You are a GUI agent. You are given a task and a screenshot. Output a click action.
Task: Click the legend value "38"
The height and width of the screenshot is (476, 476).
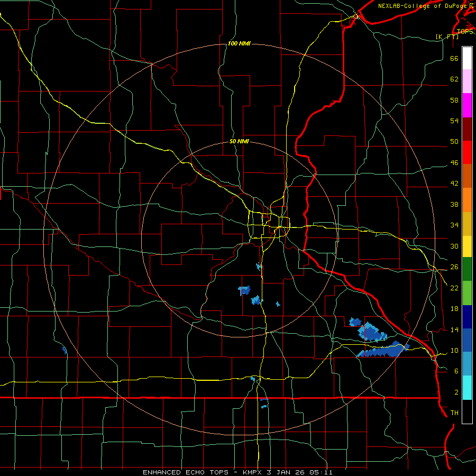pos(454,204)
